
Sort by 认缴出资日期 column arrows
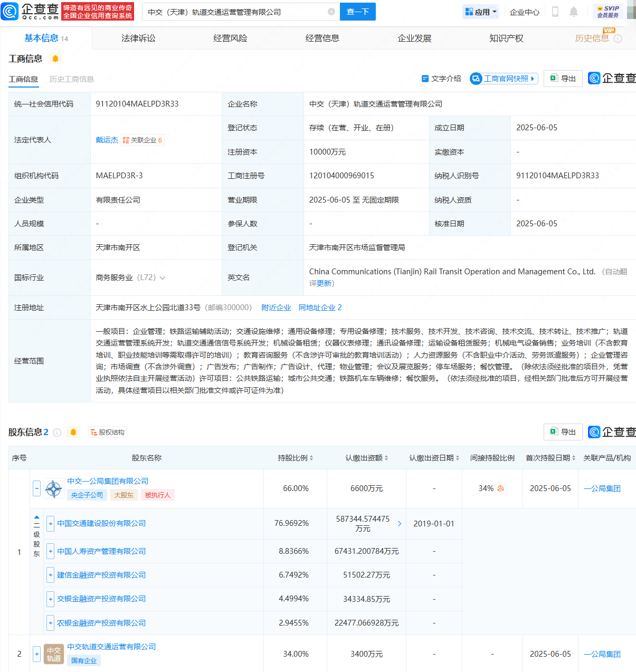[458, 458]
